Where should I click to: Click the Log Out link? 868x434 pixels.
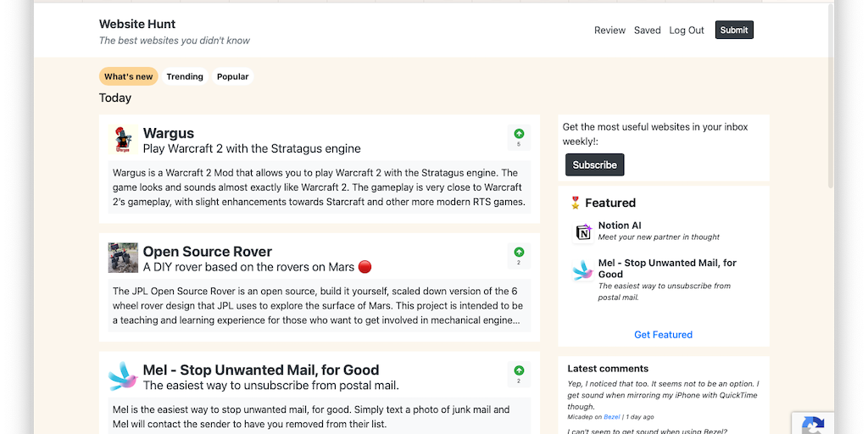click(x=687, y=31)
